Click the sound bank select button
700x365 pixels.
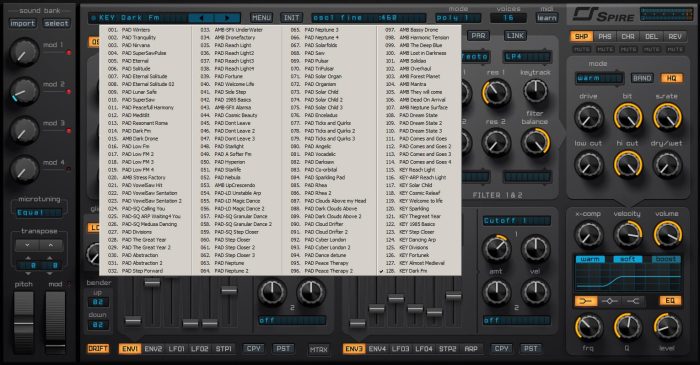pyautogui.click(x=56, y=23)
